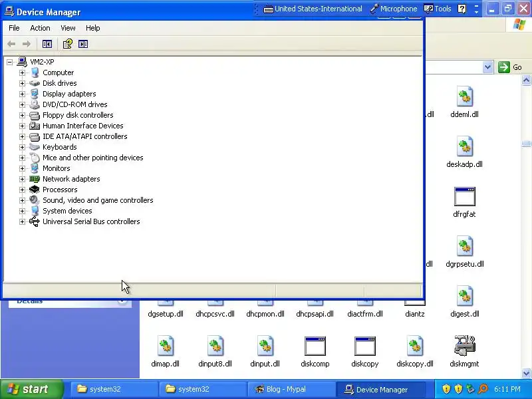Expand the Network adapters tree node
The width and height of the screenshot is (532, 399).
tap(22, 179)
